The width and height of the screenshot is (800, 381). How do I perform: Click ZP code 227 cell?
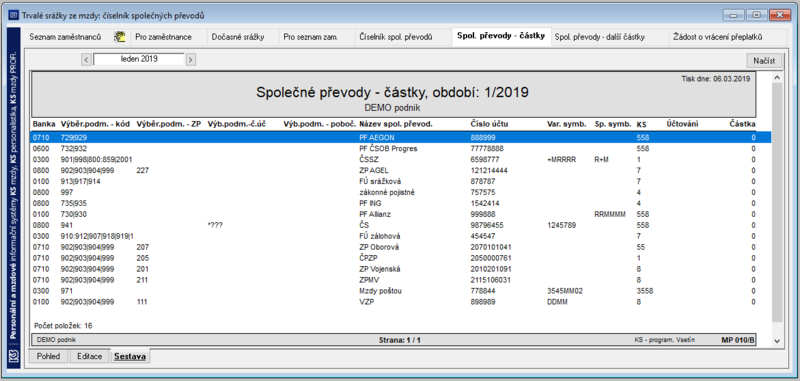(142, 170)
